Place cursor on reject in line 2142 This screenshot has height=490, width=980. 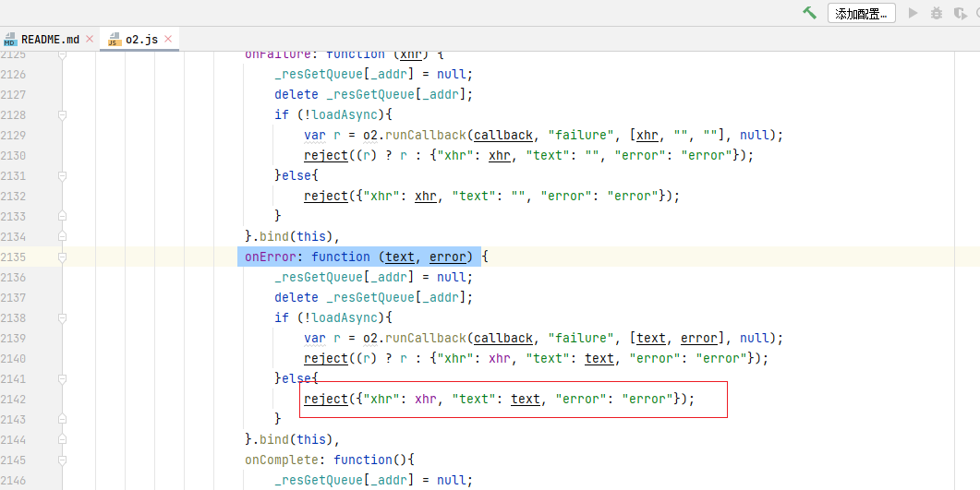(x=325, y=399)
